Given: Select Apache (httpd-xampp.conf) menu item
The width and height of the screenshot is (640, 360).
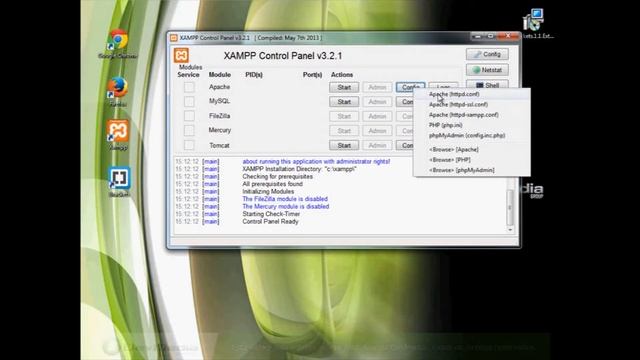Looking at the screenshot, I should click(x=472, y=115).
